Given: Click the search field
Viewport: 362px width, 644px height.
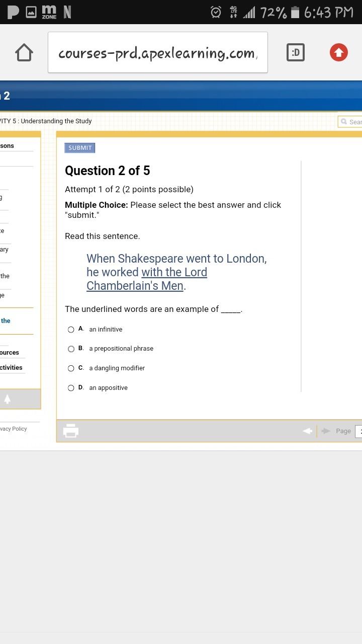Looking at the screenshot, I should (x=351, y=122).
